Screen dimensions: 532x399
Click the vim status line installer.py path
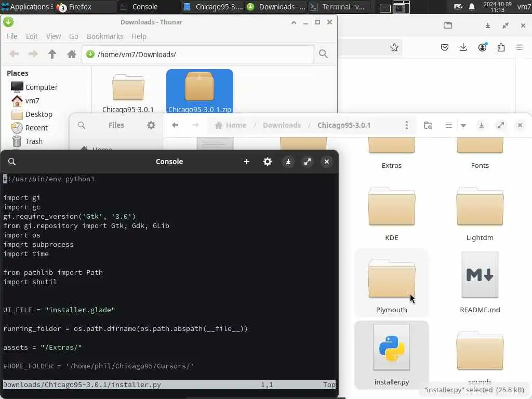point(82,384)
